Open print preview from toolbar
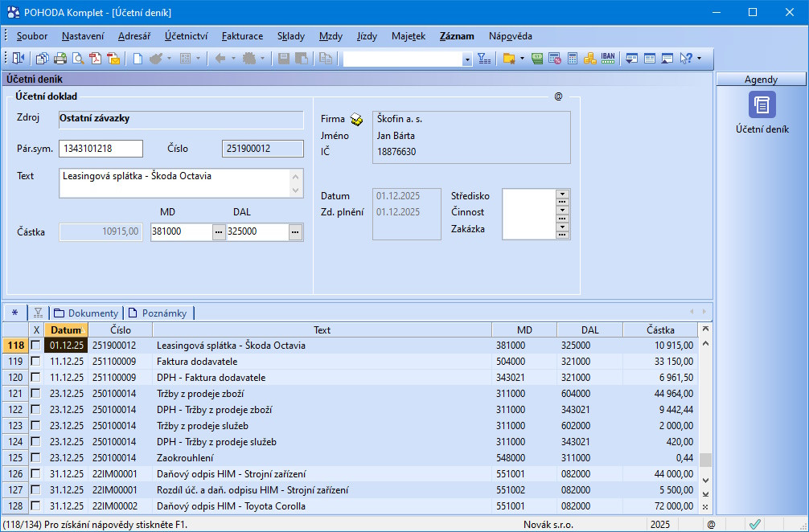The image size is (809, 532). pyautogui.click(x=78, y=59)
